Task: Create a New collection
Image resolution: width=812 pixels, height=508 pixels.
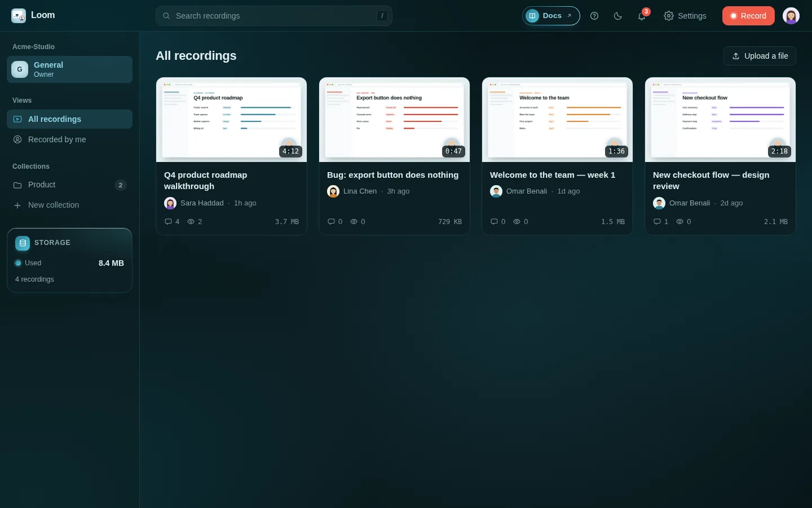Action: coord(70,205)
